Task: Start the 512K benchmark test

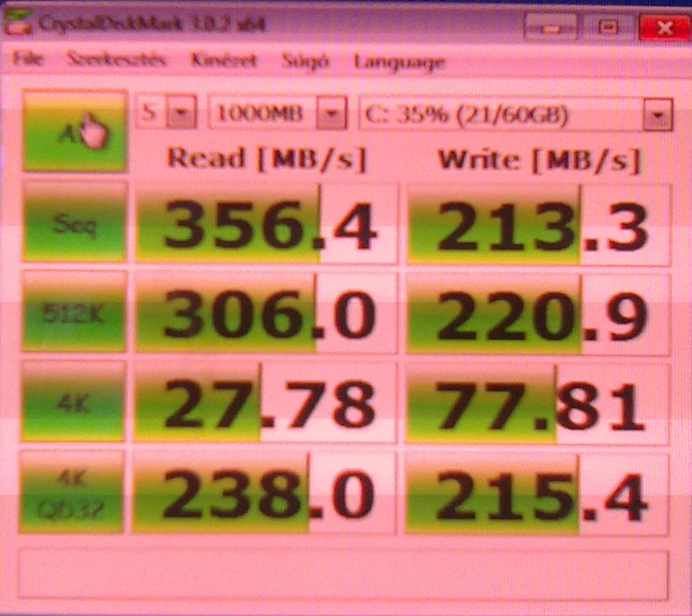Action: (x=74, y=312)
